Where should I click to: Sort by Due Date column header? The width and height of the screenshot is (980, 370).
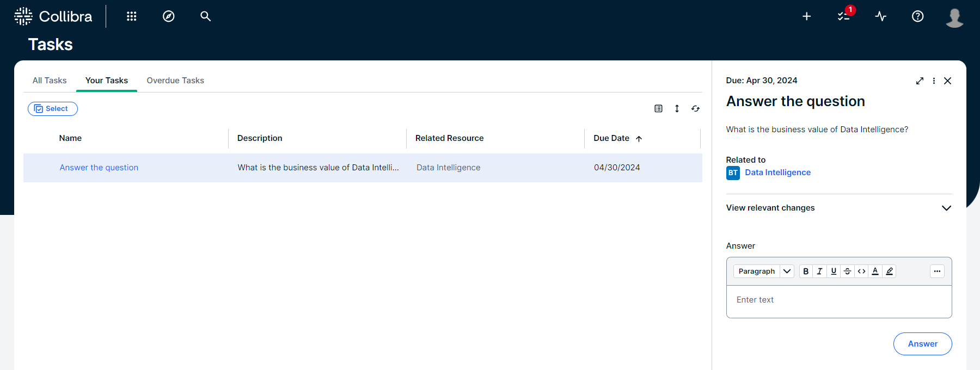click(618, 138)
